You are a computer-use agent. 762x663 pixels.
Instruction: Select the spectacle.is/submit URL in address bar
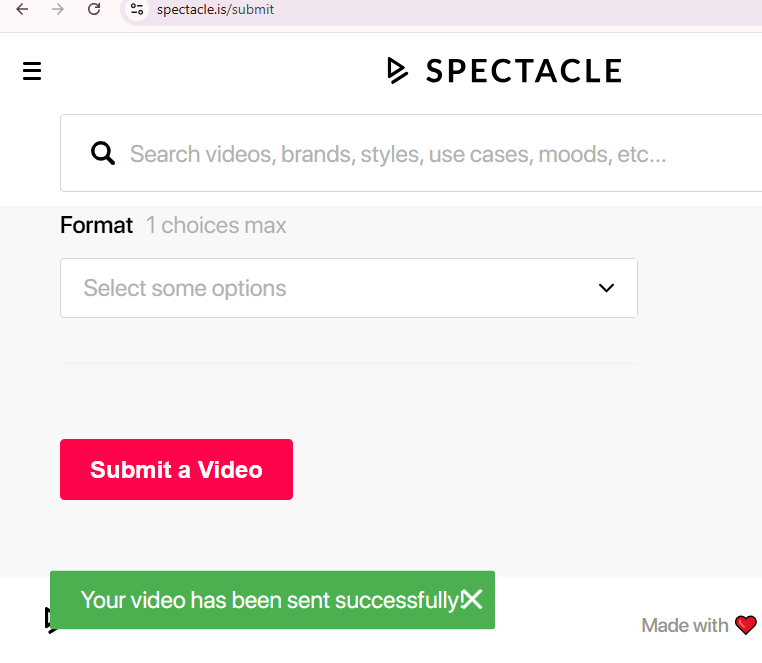215,10
